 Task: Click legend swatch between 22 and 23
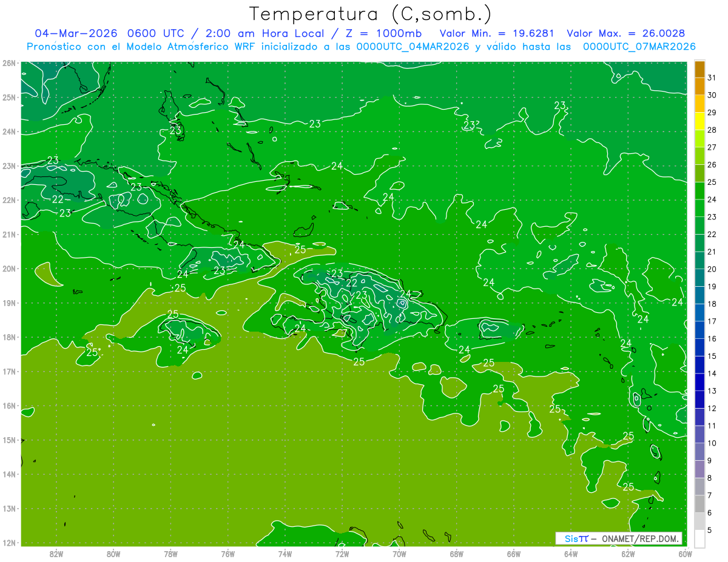pos(699,226)
